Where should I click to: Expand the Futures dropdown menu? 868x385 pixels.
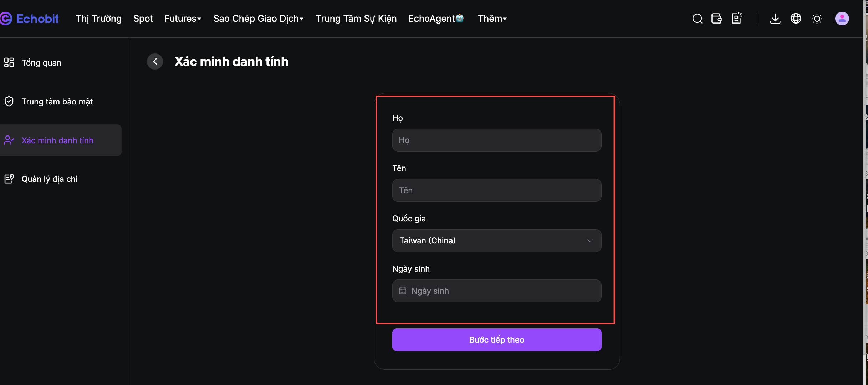183,19
